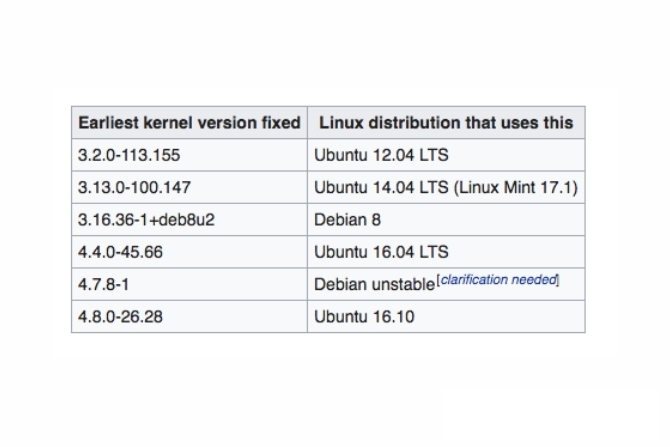Click 'Earliest kernel version fixed' header
The width and height of the screenshot is (670, 447).
tap(189, 123)
